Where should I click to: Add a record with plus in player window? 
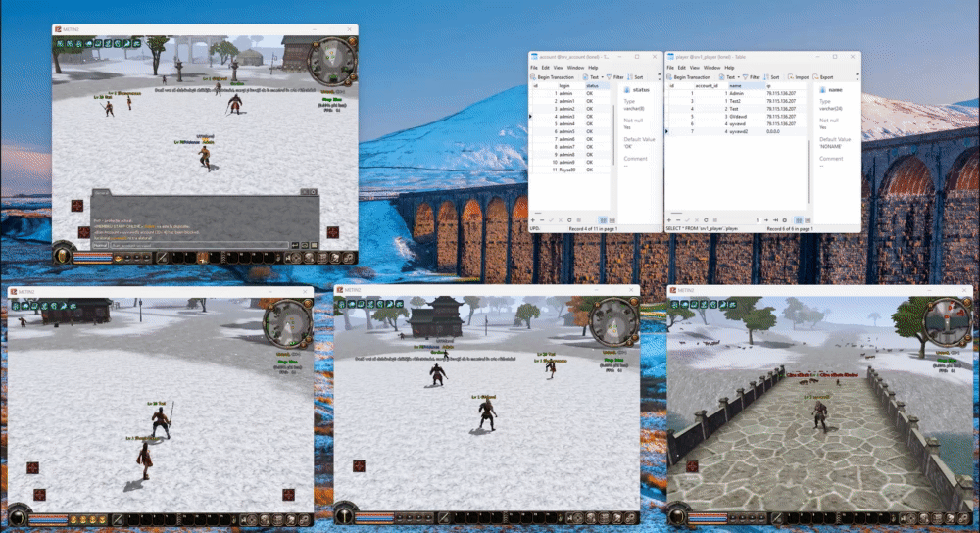(669, 220)
